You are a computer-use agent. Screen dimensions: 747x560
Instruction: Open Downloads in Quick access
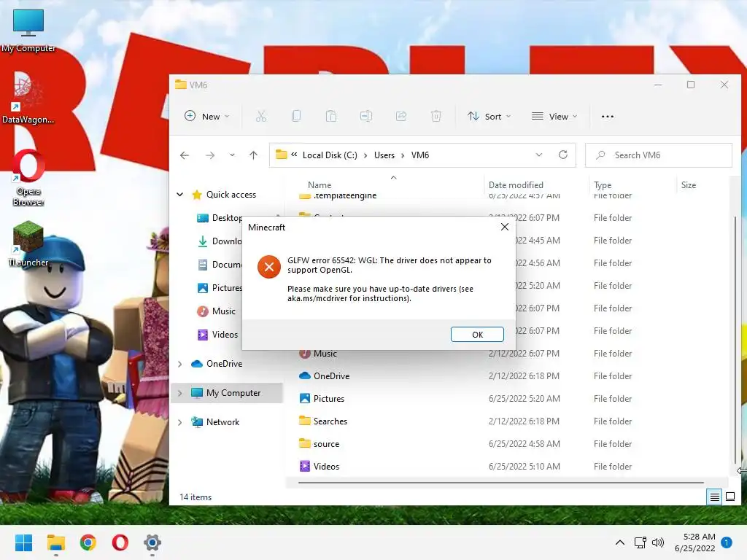(x=220, y=241)
